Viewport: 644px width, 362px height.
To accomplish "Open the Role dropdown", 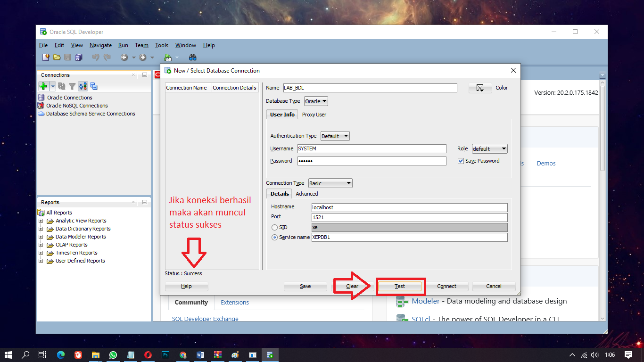I will [x=490, y=149].
